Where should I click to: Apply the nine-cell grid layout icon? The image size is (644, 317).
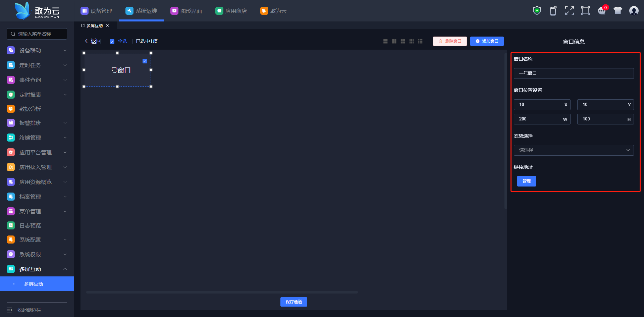pyautogui.click(x=420, y=41)
